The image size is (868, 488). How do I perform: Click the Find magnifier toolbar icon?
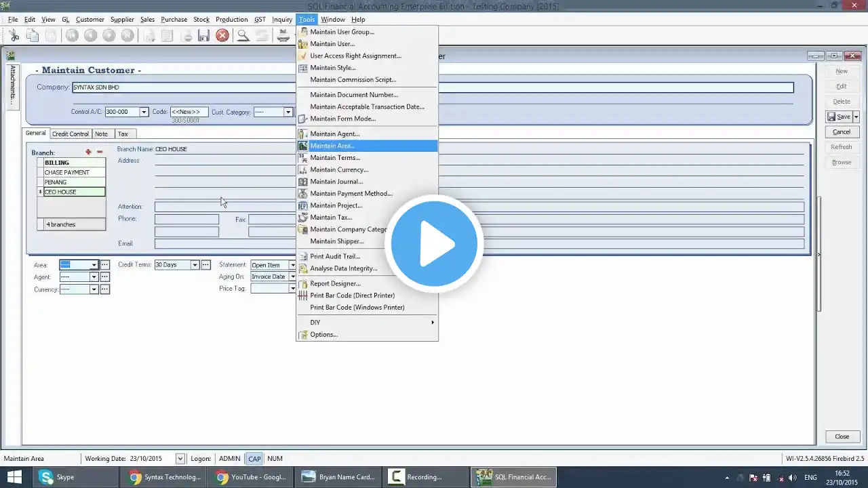click(242, 35)
